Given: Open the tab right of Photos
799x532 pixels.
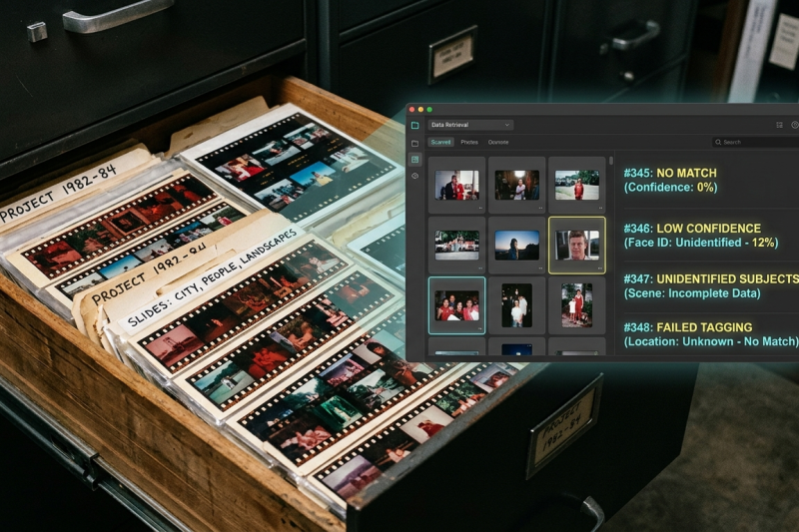Looking at the screenshot, I should click(x=498, y=142).
